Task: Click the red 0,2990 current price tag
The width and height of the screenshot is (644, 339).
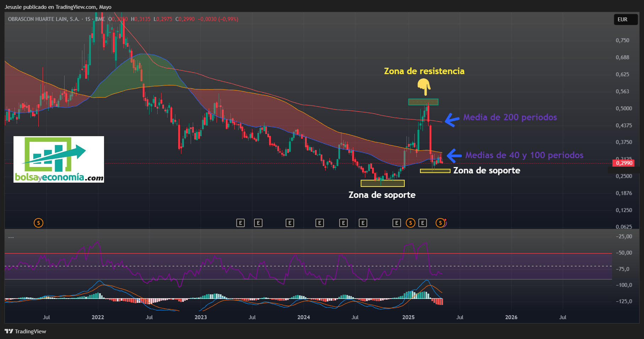Action: [x=624, y=163]
